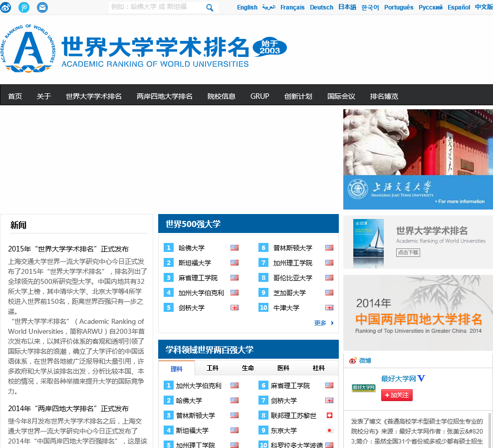Switch language to Deutsch

click(321, 7)
